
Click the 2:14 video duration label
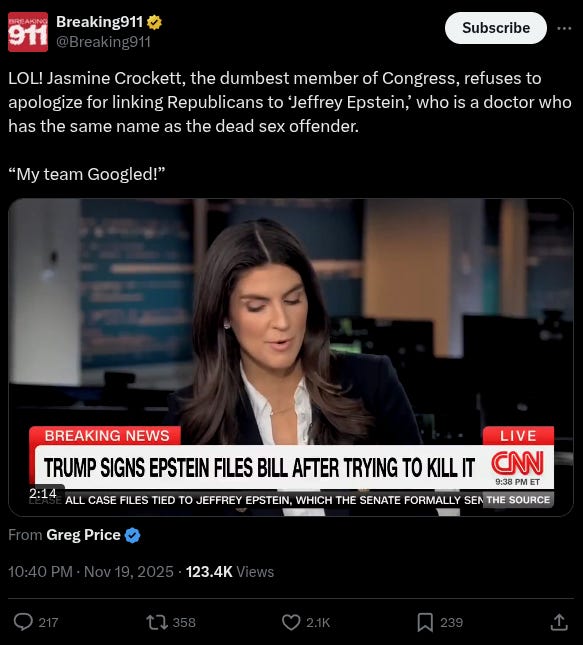tap(42, 493)
